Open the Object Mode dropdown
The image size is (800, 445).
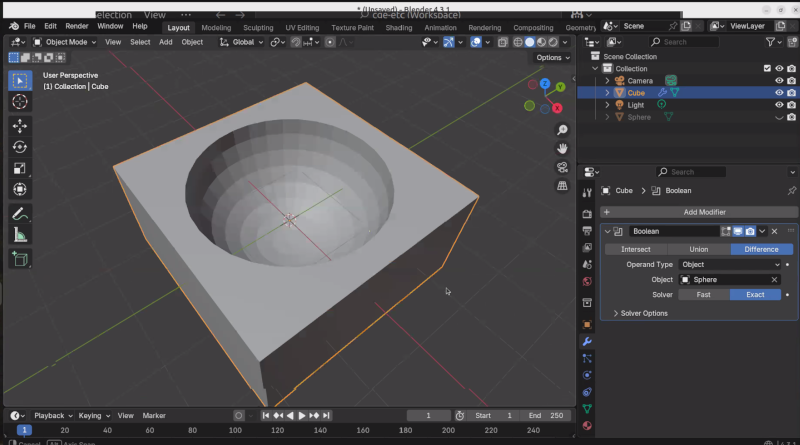coord(64,42)
